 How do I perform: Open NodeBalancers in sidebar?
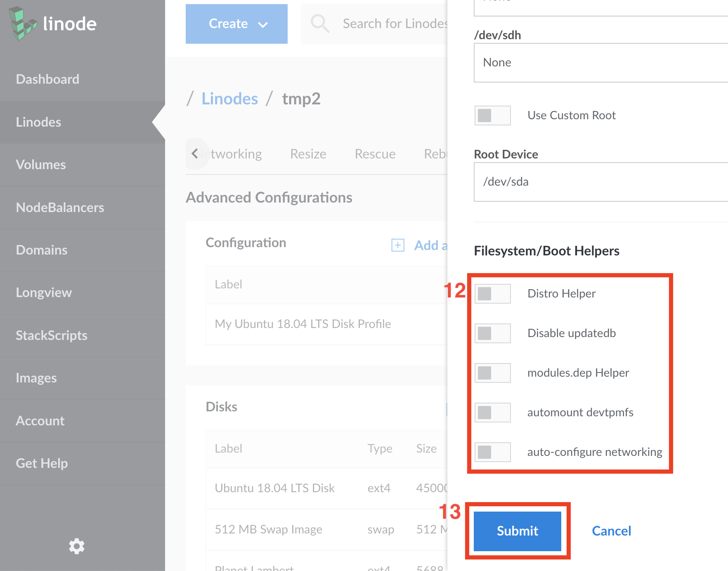tap(83, 207)
